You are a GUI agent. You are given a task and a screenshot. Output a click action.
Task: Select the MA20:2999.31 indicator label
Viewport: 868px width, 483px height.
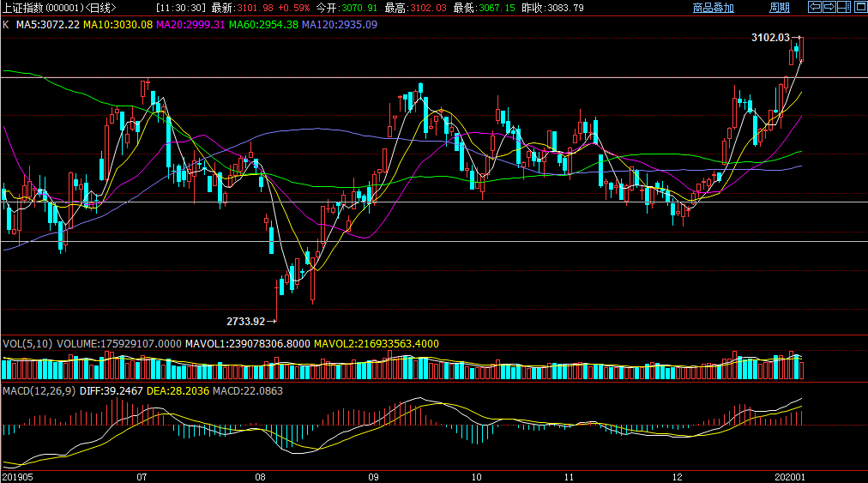(x=190, y=25)
